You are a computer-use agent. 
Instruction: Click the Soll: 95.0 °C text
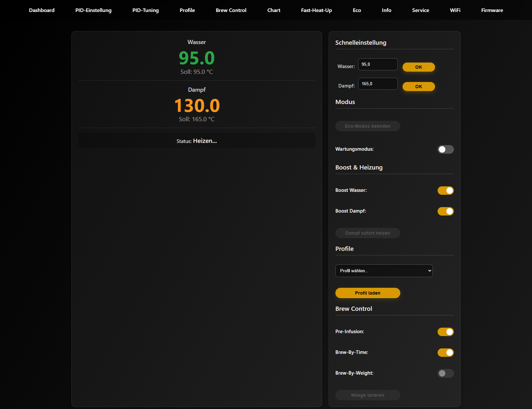pyautogui.click(x=197, y=72)
